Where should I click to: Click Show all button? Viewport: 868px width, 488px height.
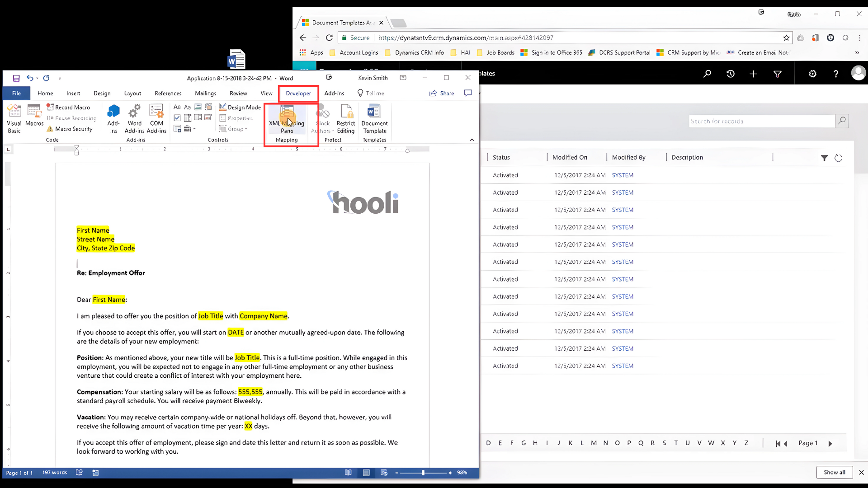pyautogui.click(x=834, y=472)
